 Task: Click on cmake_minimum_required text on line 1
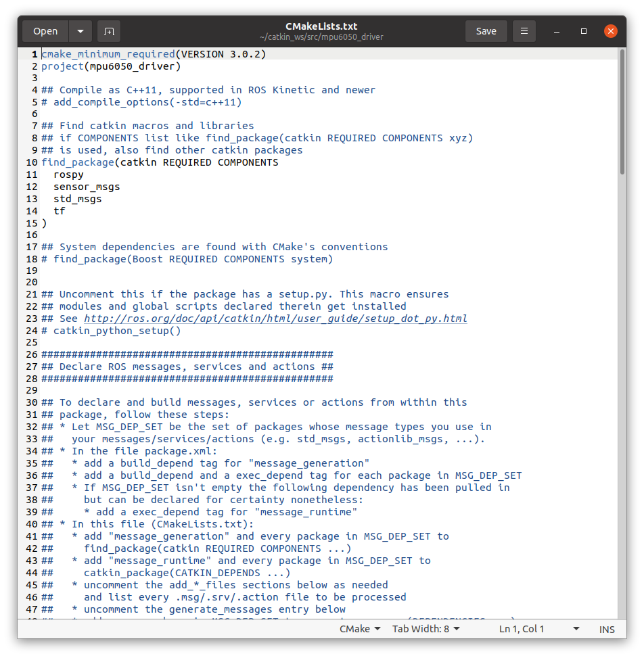coord(108,54)
